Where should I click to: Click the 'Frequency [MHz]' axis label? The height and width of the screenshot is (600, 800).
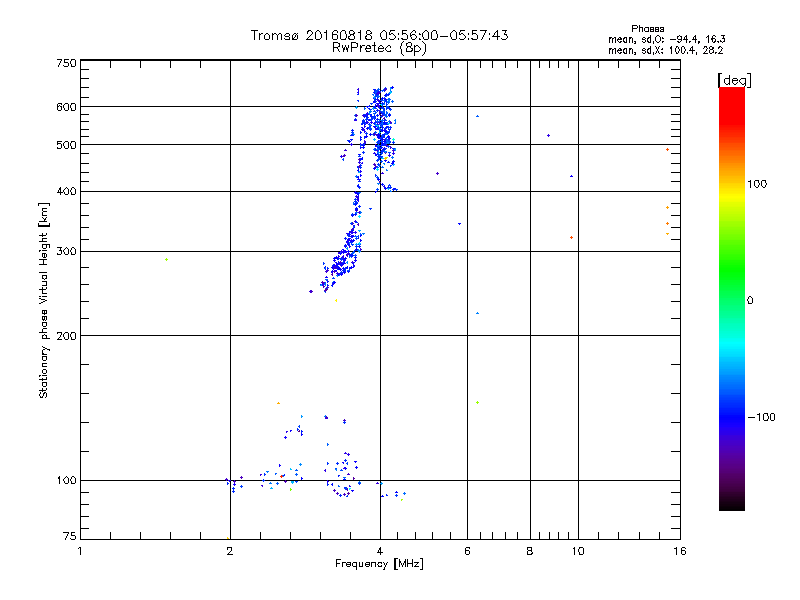pyautogui.click(x=379, y=564)
